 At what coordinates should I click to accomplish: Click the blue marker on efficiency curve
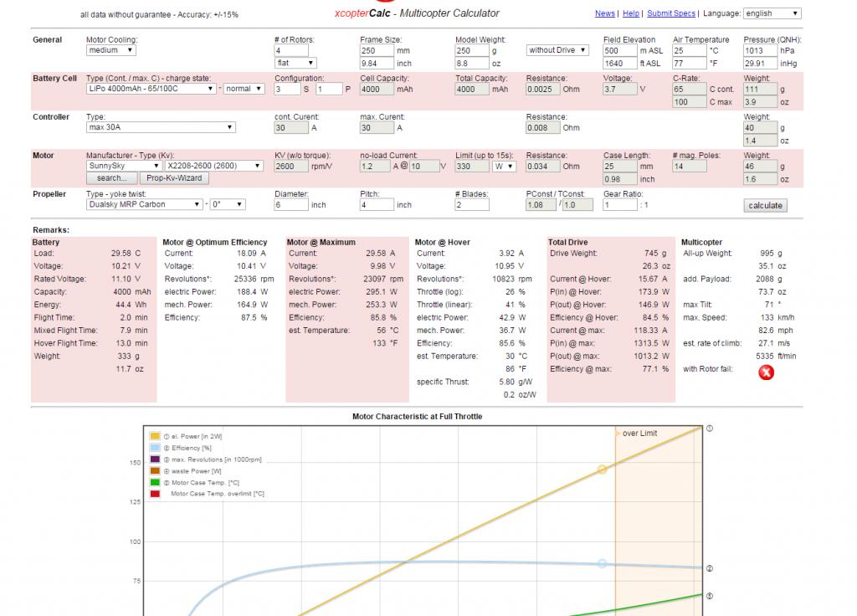(602, 563)
